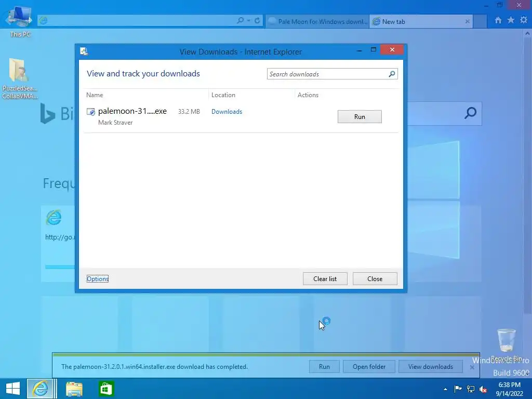532x399 pixels.
Task: Run the palemoon installer from downloads list
Action: pos(360,117)
